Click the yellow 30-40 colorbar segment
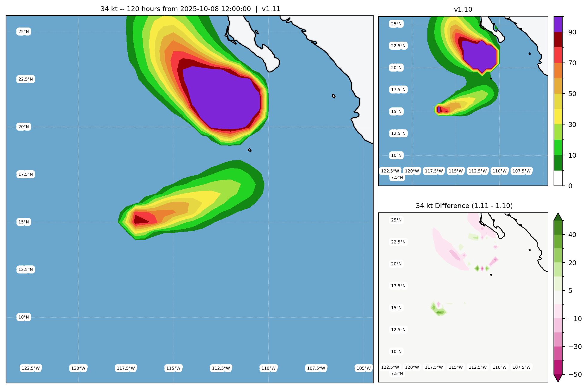The height and width of the screenshot is (389, 588). [558, 116]
